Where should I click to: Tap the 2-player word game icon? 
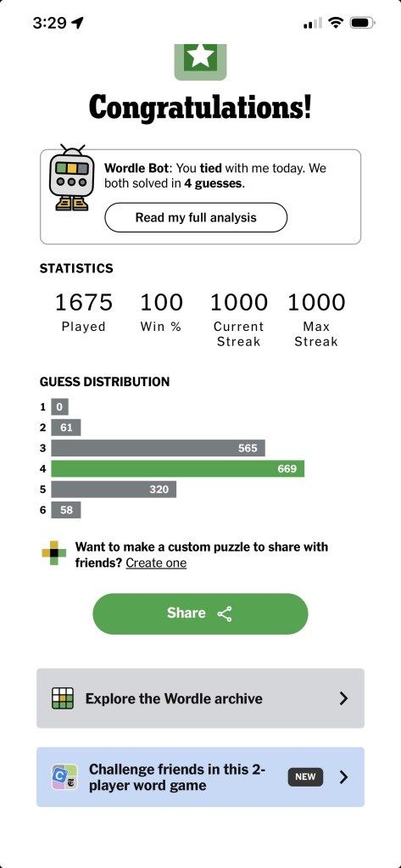point(65,777)
